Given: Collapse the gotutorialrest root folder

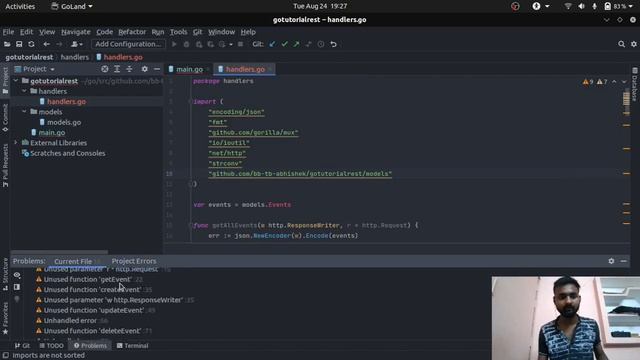Looking at the screenshot, I should 16,81.
